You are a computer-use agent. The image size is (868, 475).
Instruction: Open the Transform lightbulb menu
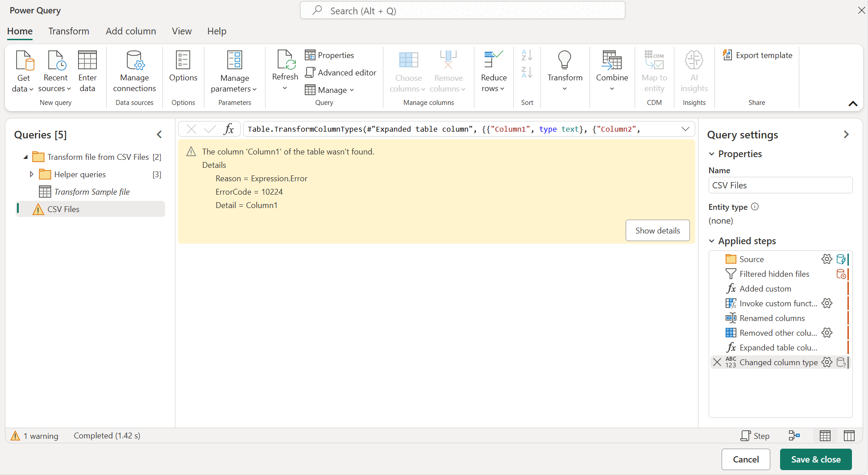pos(565,71)
